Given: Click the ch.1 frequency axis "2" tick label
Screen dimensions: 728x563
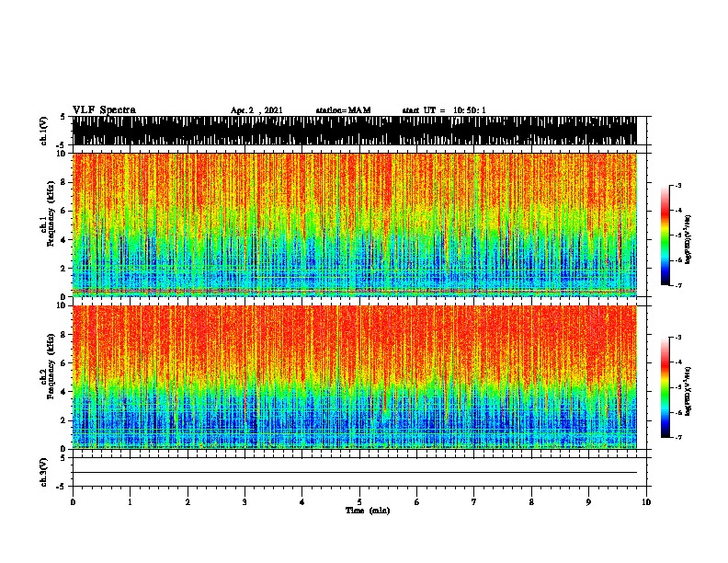Looking at the screenshot, I should point(64,269).
